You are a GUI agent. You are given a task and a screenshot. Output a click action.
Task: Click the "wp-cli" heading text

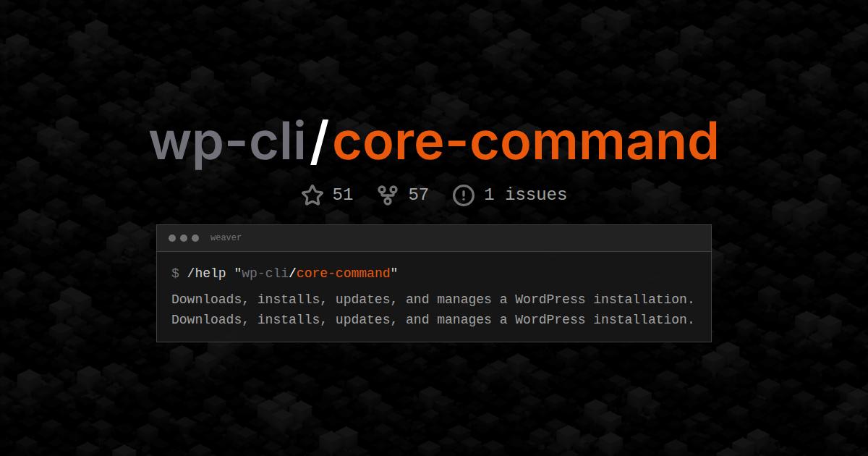click(227, 143)
